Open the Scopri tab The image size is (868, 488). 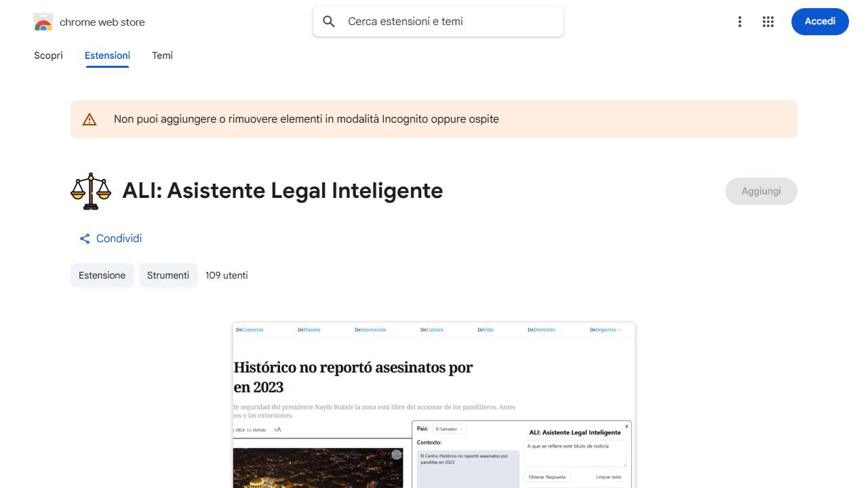(48, 56)
